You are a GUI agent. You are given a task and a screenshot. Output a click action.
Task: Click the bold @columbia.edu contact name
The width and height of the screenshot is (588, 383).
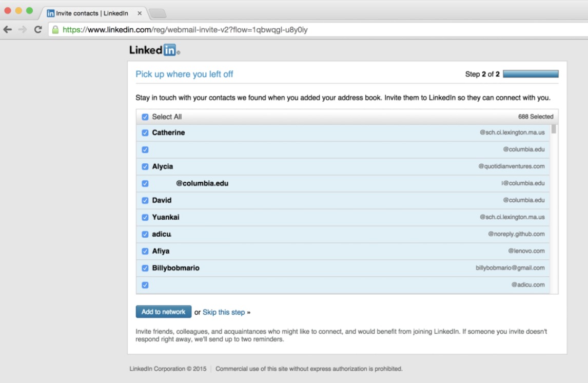pos(202,183)
